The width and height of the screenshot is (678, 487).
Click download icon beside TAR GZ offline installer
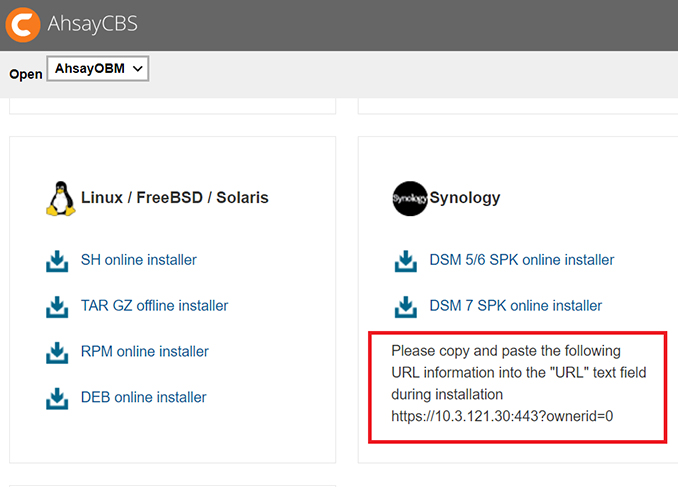click(x=57, y=306)
